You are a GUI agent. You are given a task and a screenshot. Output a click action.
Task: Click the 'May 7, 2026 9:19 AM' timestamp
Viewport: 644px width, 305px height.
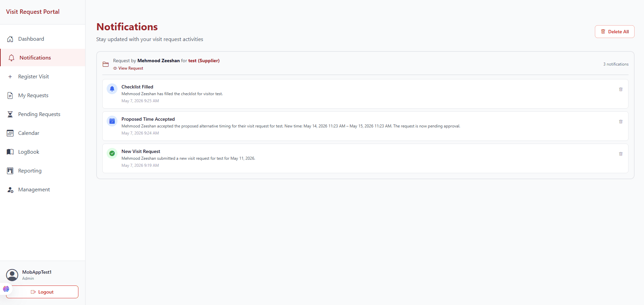pos(140,165)
